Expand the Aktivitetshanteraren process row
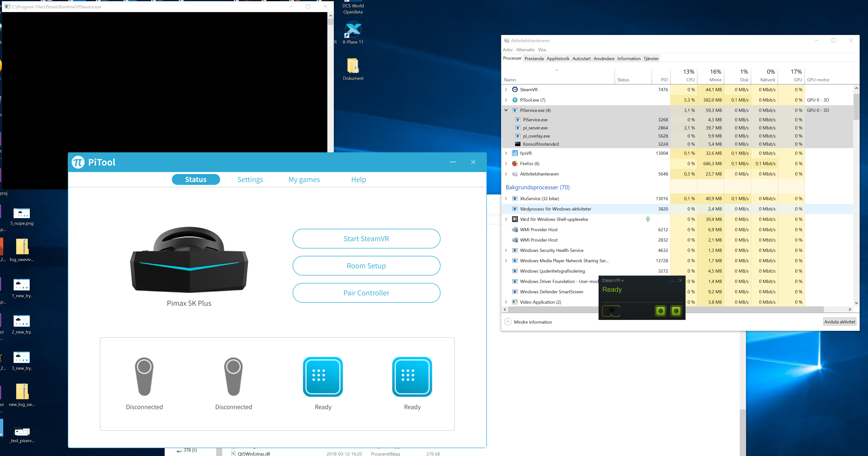The height and width of the screenshot is (456, 868). point(506,174)
